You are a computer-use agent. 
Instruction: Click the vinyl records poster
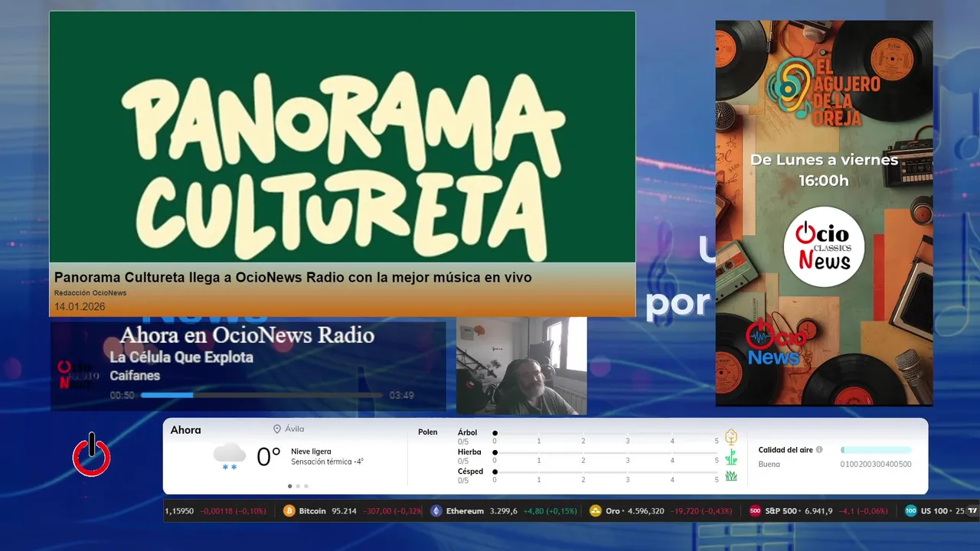click(x=824, y=213)
